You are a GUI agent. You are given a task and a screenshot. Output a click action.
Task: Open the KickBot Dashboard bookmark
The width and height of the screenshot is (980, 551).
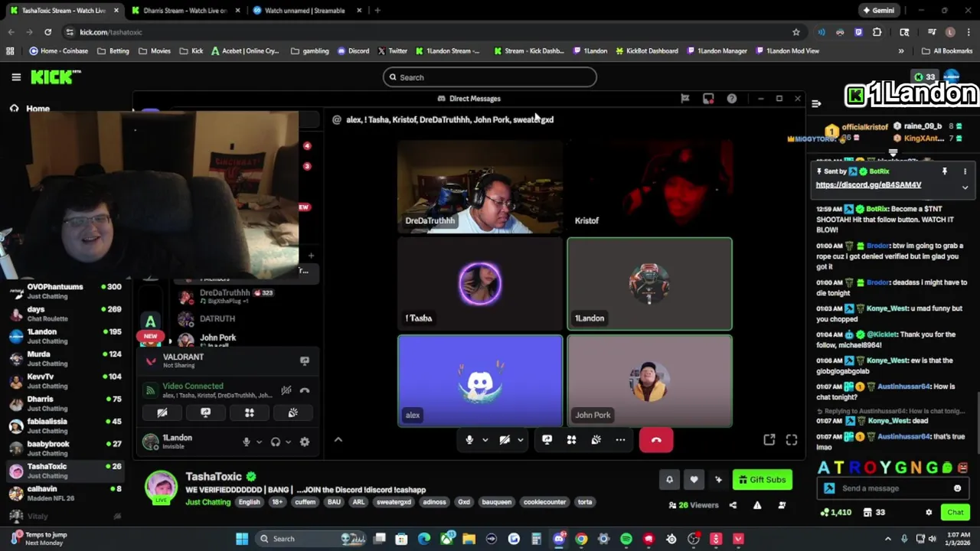coord(646,51)
